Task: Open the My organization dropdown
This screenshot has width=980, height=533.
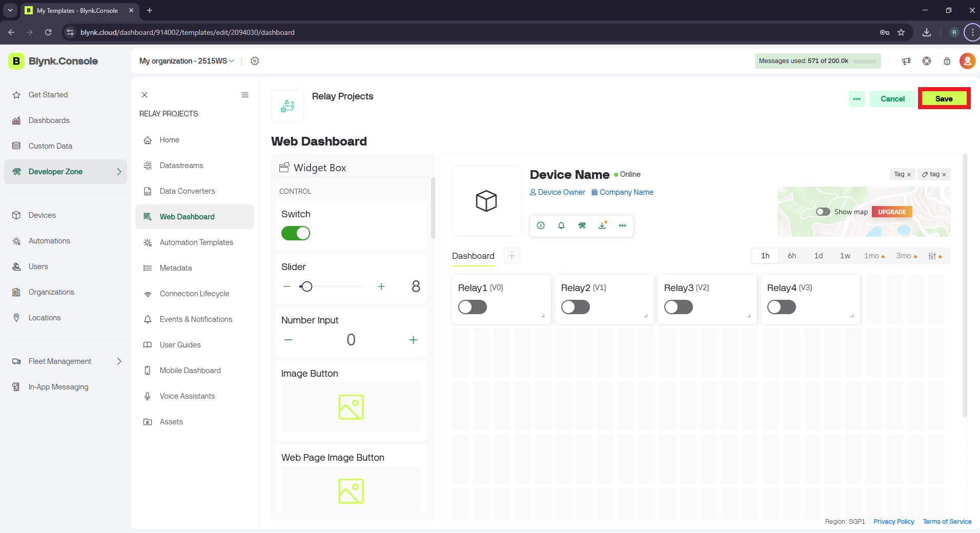Action: pyautogui.click(x=187, y=61)
